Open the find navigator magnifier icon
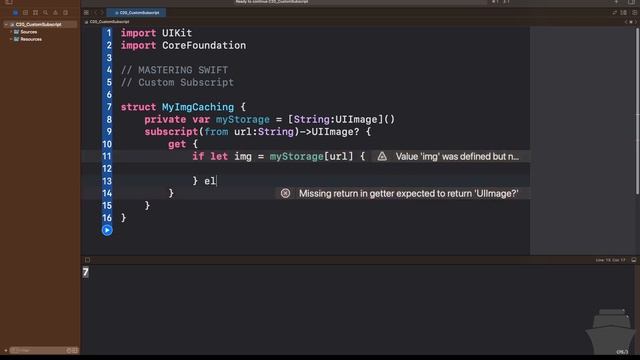This screenshot has height=360, width=640. pyautogui.click(x=45, y=13)
